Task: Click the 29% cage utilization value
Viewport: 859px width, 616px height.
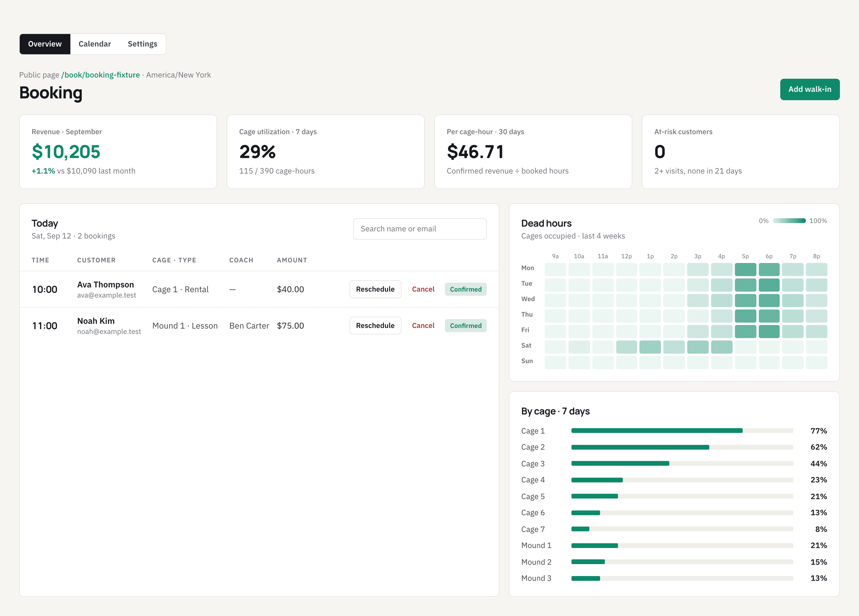Action: click(x=257, y=152)
